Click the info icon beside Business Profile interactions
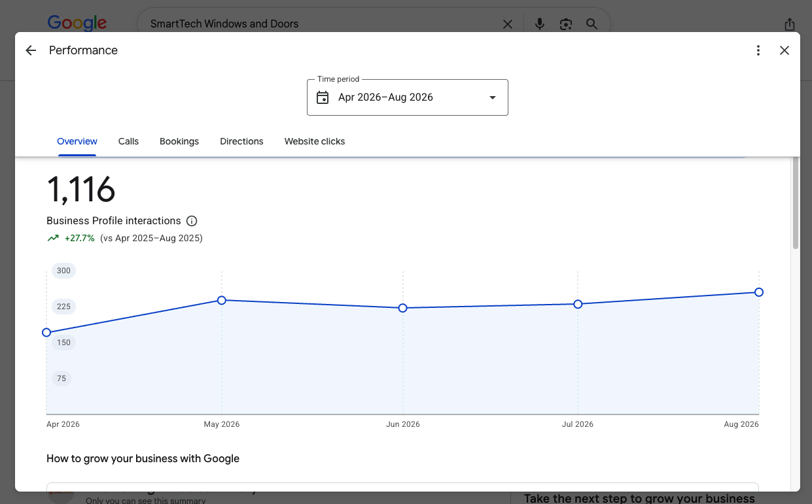 (x=192, y=221)
